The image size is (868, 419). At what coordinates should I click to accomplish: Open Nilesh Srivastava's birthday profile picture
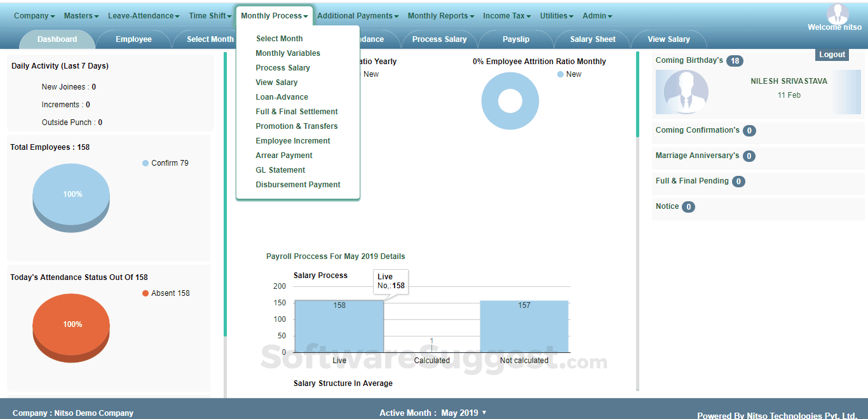click(686, 92)
